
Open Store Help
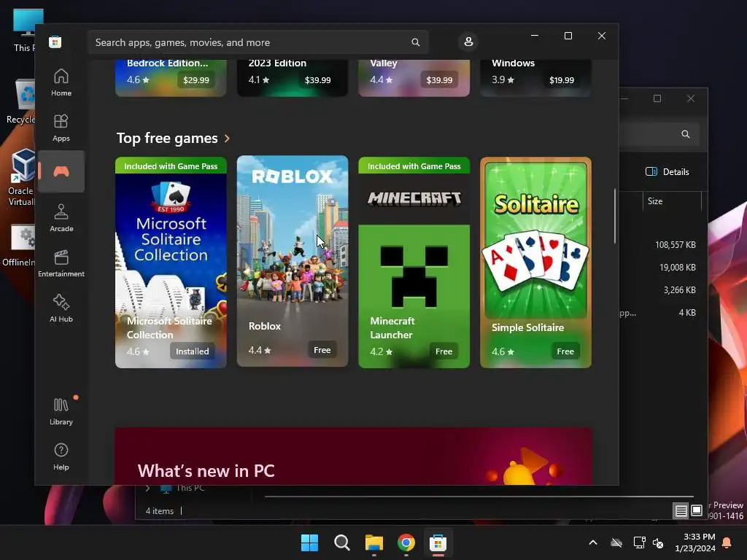(61, 456)
